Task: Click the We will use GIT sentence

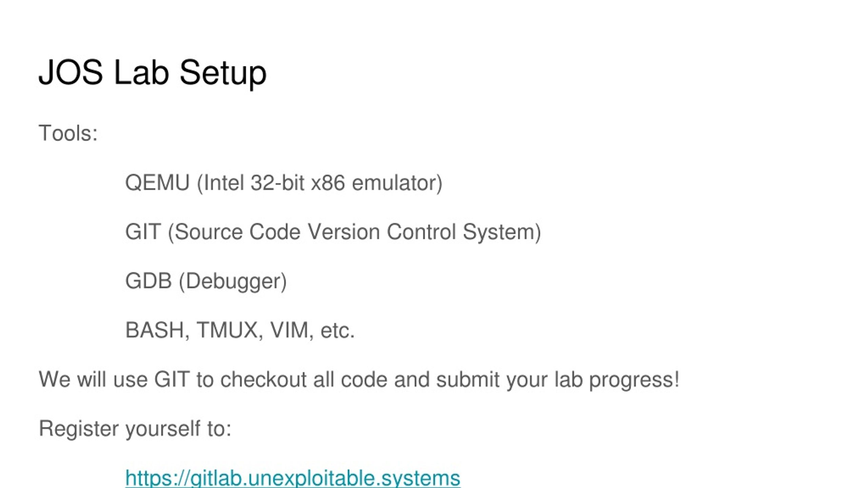Action: (359, 380)
